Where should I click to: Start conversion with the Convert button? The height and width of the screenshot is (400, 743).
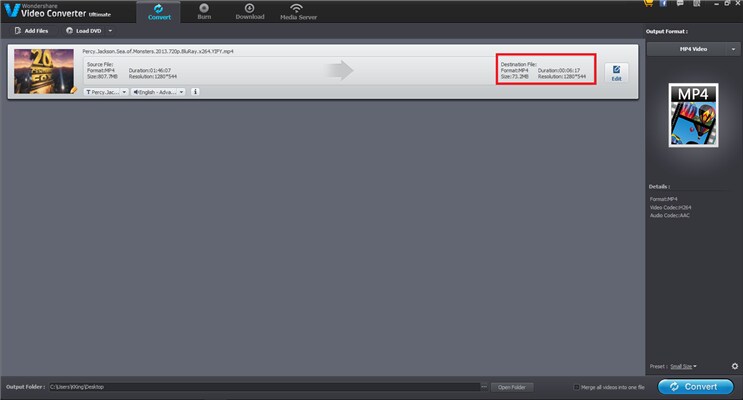[x=695, y=387]
